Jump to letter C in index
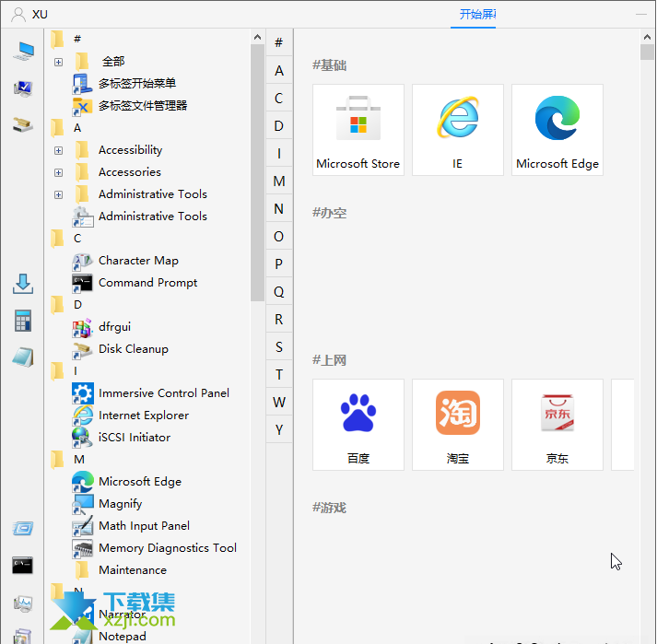 point(279,98)
